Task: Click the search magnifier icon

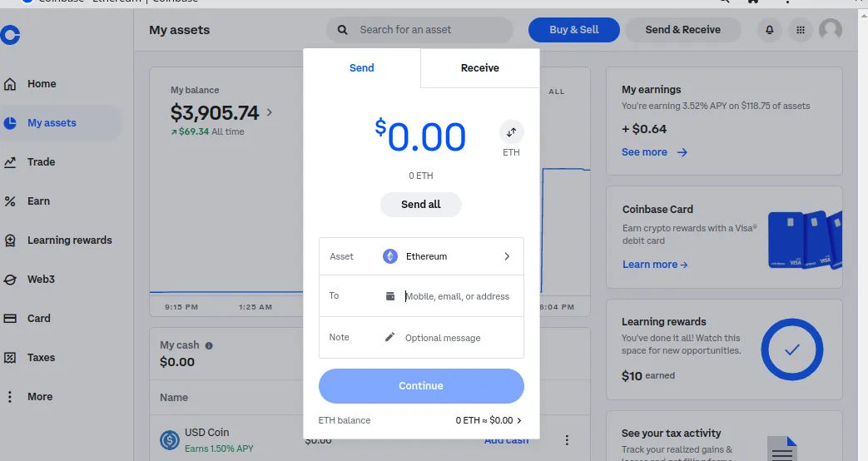Action: [x=342, y=30]
